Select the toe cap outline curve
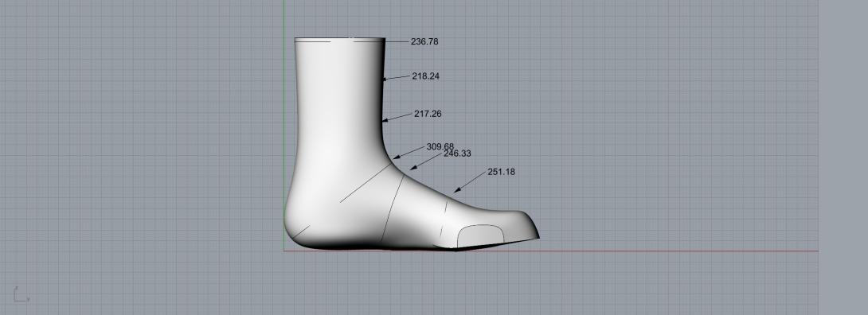 pyautogui.click(x=480, y=235)
